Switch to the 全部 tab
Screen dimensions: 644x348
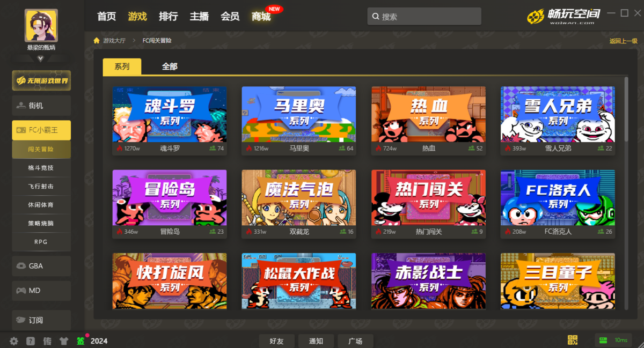[x=170, y=66]
